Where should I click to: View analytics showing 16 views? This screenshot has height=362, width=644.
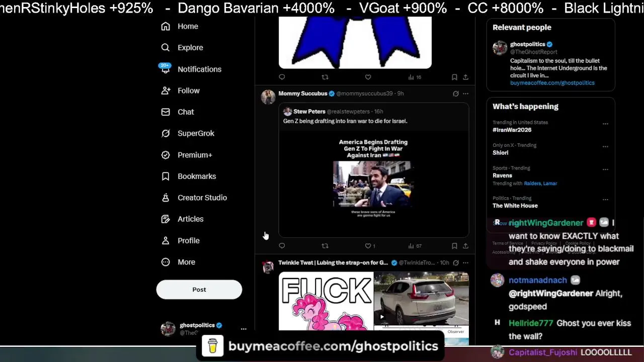415,77
